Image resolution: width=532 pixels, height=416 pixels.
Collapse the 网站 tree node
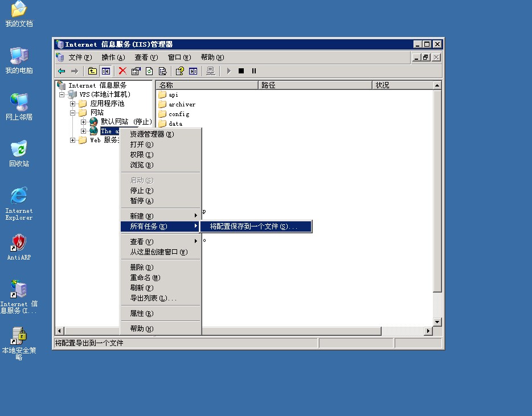[x=72, y=113]
